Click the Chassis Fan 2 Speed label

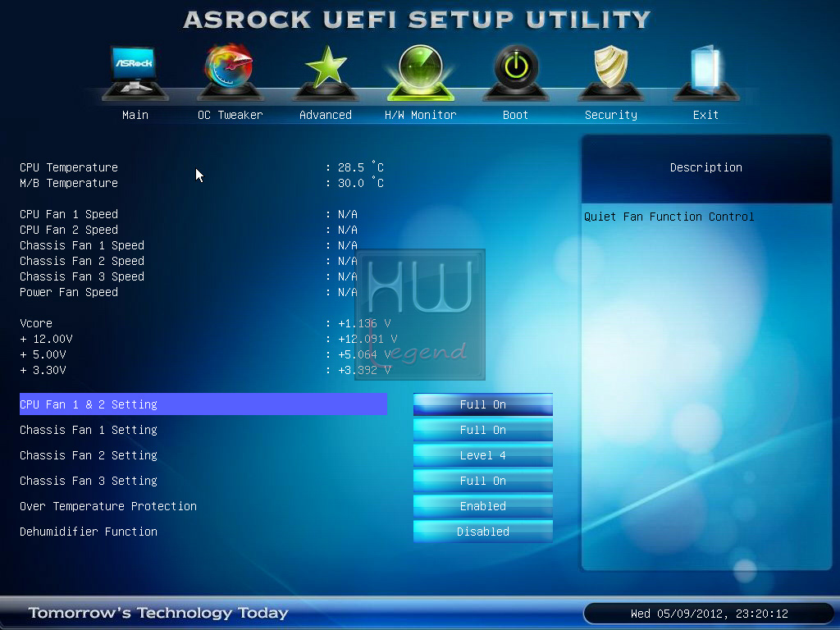[x=82, y=261]
